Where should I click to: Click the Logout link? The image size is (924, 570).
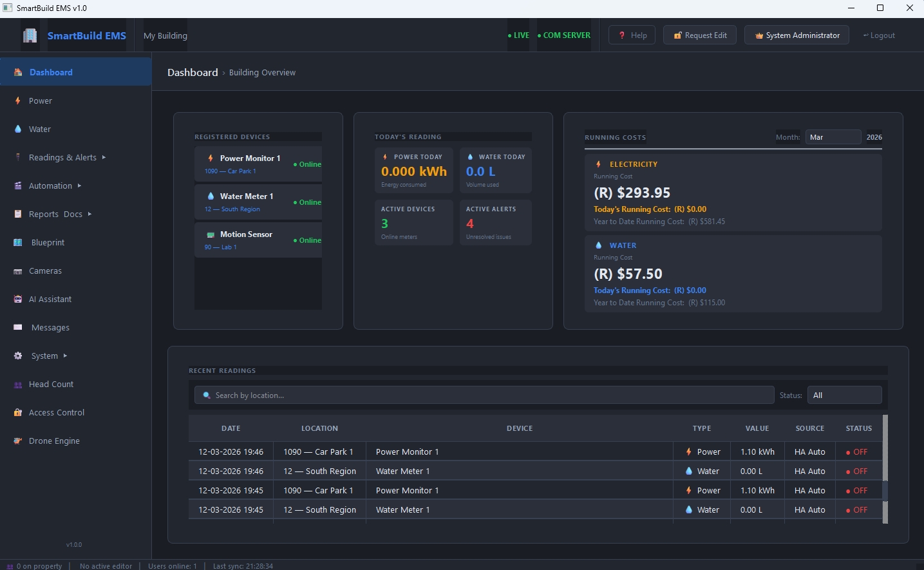pyautogui.click(x=879, y=35)
